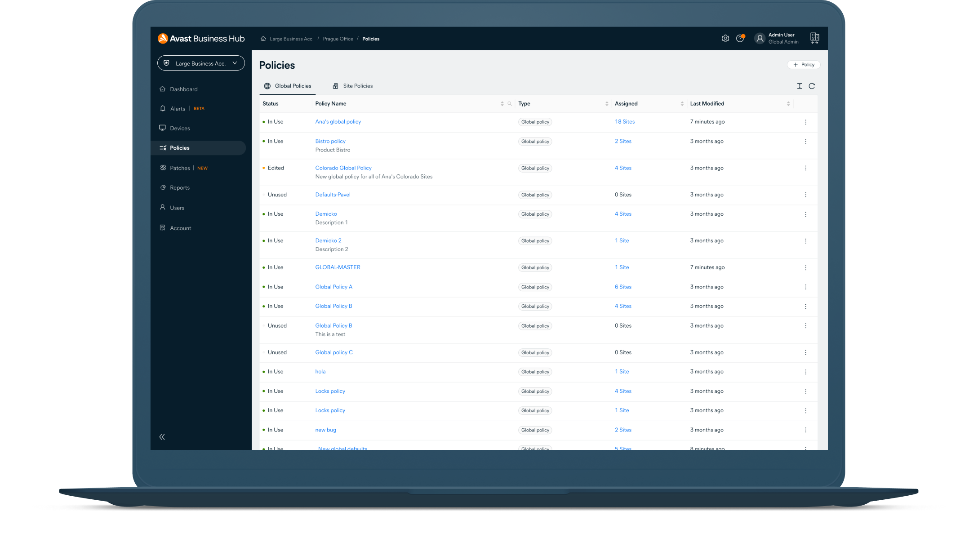The width and height of the screenshot is (978, 560).
Task: Click the Admin User profile icon
Action: (x=759, y=38)
